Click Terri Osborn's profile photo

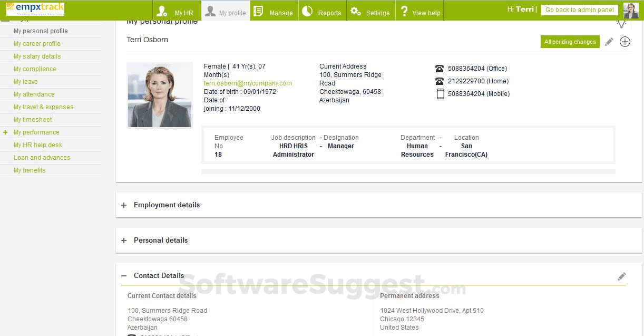pyautogui.click(x=160, y=95)
